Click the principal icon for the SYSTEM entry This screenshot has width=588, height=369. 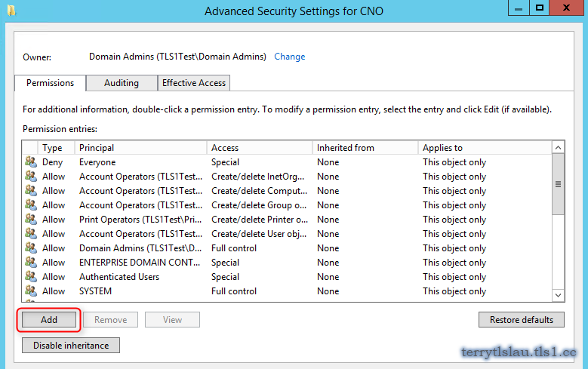(30, 291)
